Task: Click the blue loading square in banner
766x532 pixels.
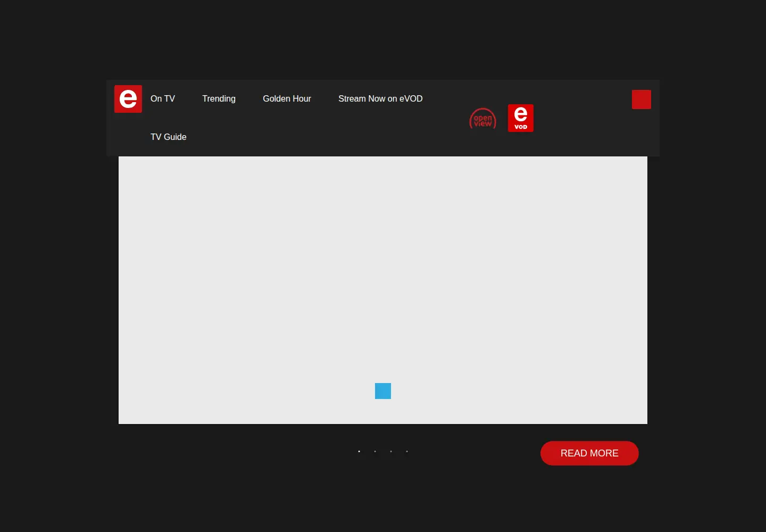Action: click(383, 391)
